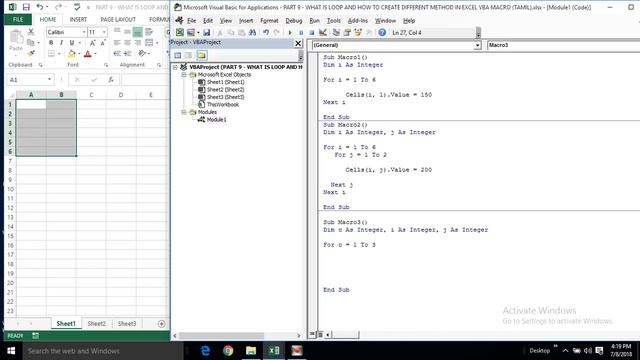Open the font size 11 dropdown

[104, 32]
